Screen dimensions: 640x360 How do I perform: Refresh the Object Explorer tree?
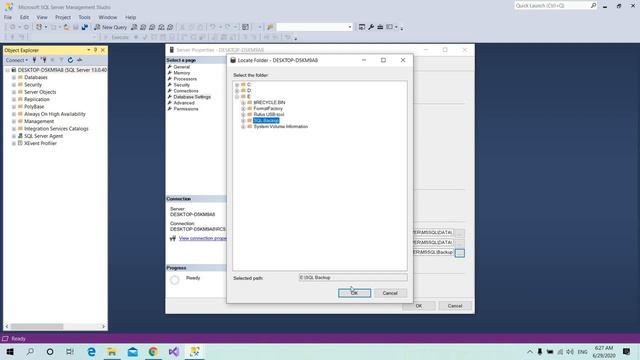pyautogui.click(x=70, y=60)
